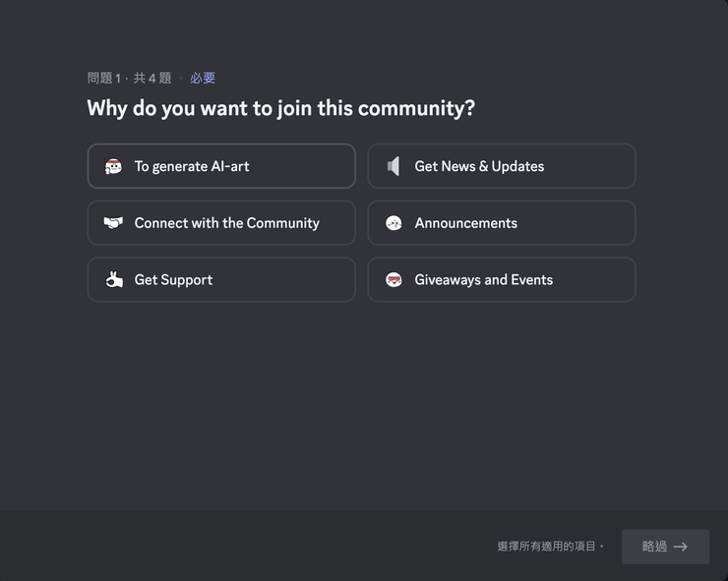Click the speaker icon beside News & Updates
The height and width of the screenshot is (581, 728).
(x=394, y=166)
